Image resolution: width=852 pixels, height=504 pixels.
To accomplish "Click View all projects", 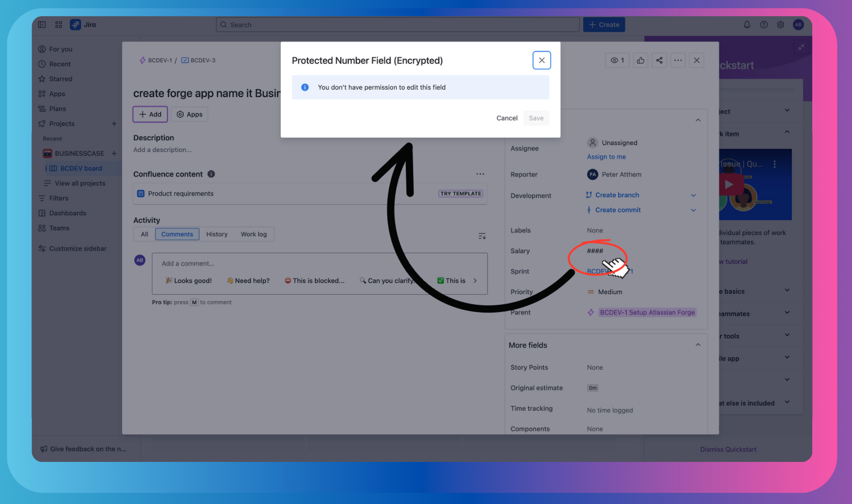I will point(80,183).
